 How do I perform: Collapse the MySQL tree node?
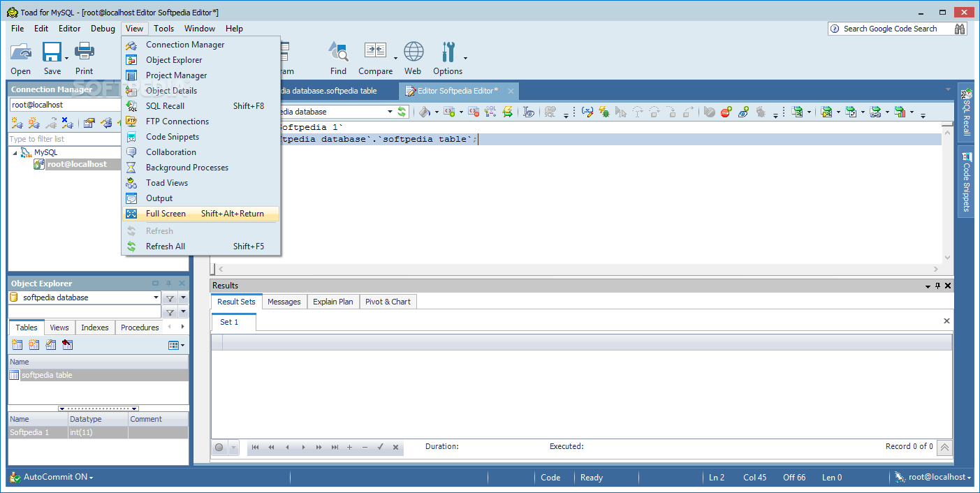pyautogui.click(x=15, y=152)
